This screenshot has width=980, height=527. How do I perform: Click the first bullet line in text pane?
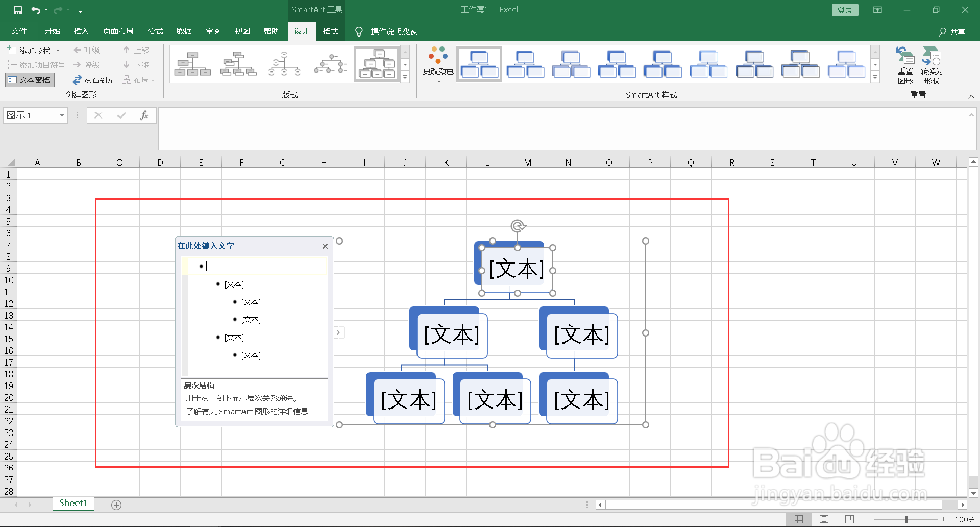coord(254,266)
